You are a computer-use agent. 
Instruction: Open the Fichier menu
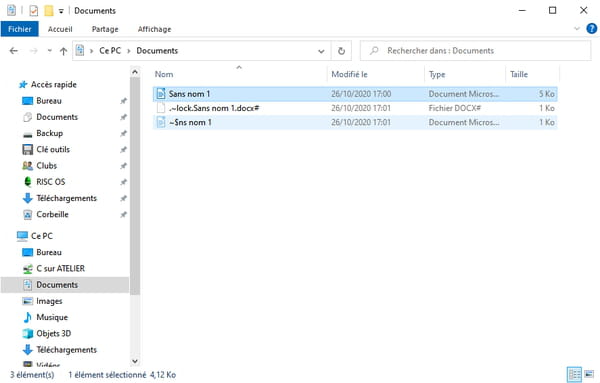coord(20,29)
